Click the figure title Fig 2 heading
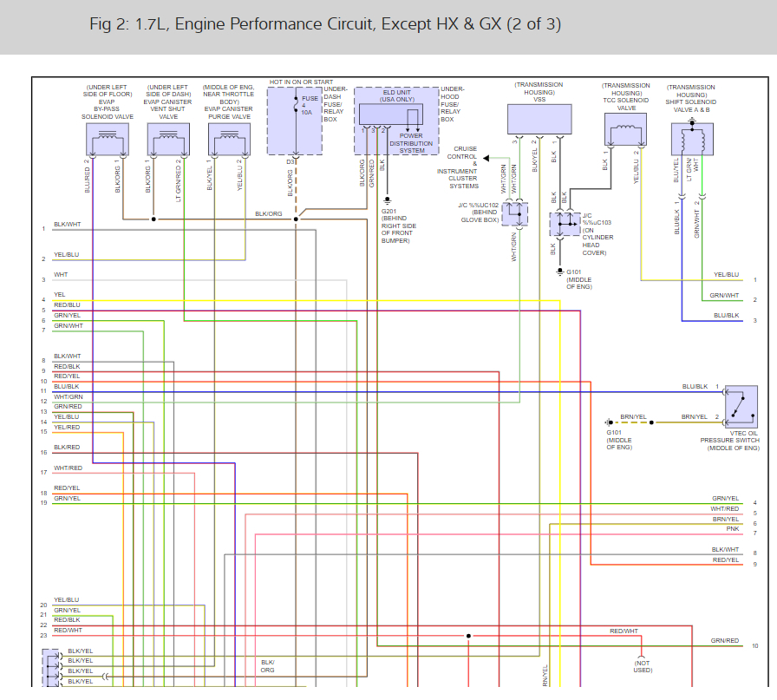The image size is (777, 700). 325,23
